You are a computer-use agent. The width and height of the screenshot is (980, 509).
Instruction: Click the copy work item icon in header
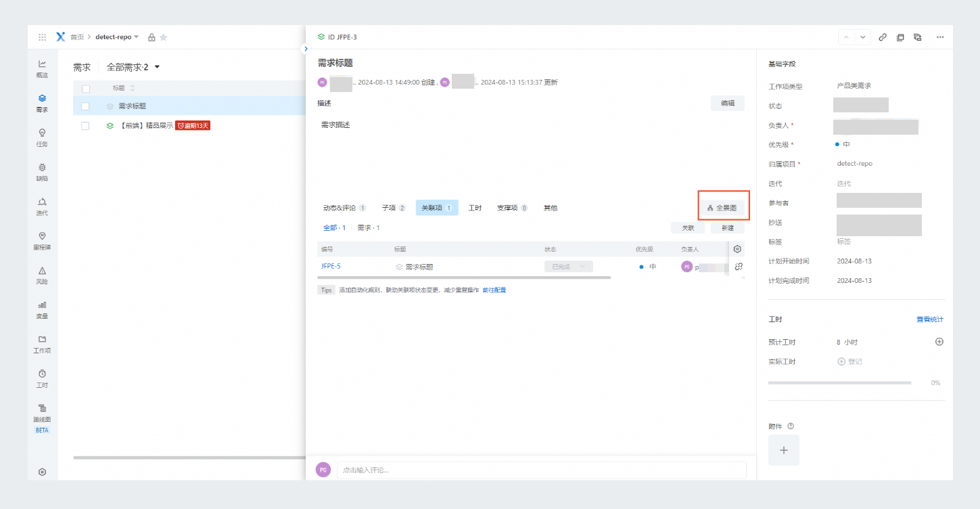(900, 37)
